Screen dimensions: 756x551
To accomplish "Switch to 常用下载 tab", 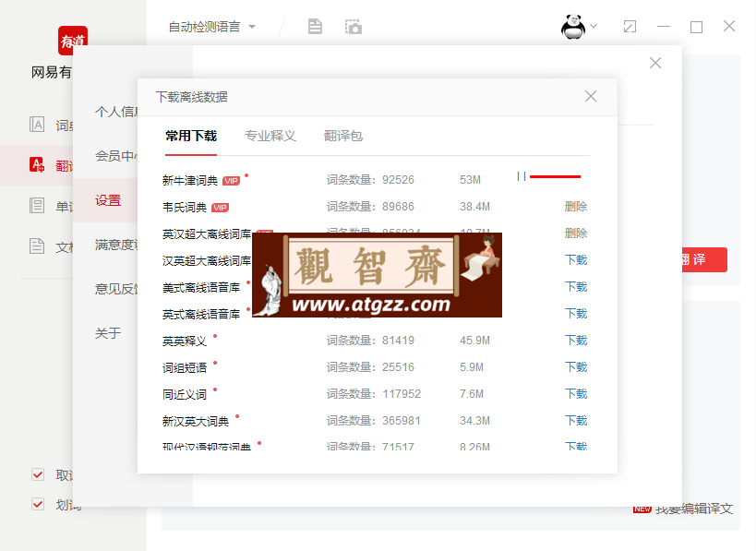I will (x=191, y=136).
